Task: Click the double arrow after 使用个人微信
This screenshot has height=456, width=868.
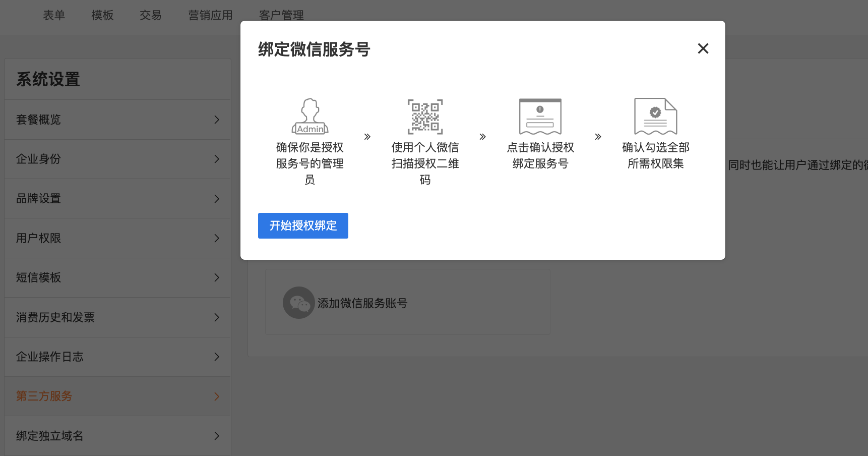Action: pyautogui.click(x=482, y=137)
